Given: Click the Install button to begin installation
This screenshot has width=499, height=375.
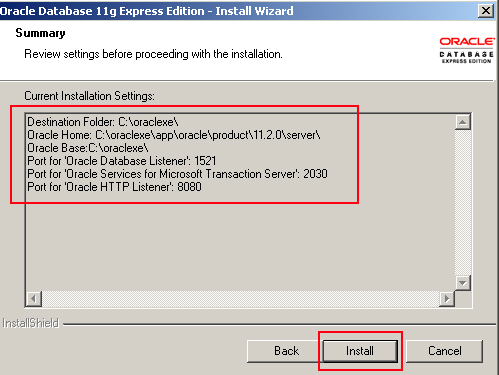Looking at the screenshot, I should [x=360, y=351].
